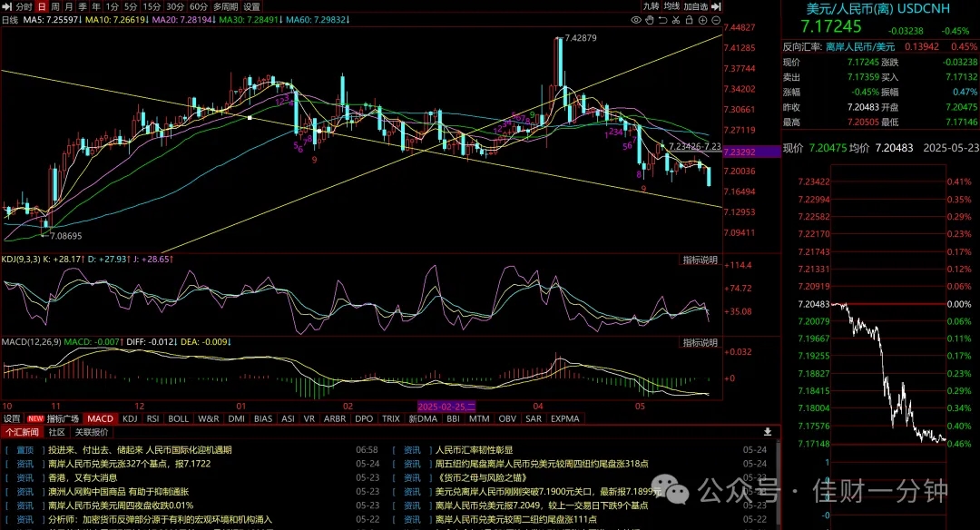Select the scissors cut tool icon
This screenshot has width=980, height=530.
pos(676,20)
